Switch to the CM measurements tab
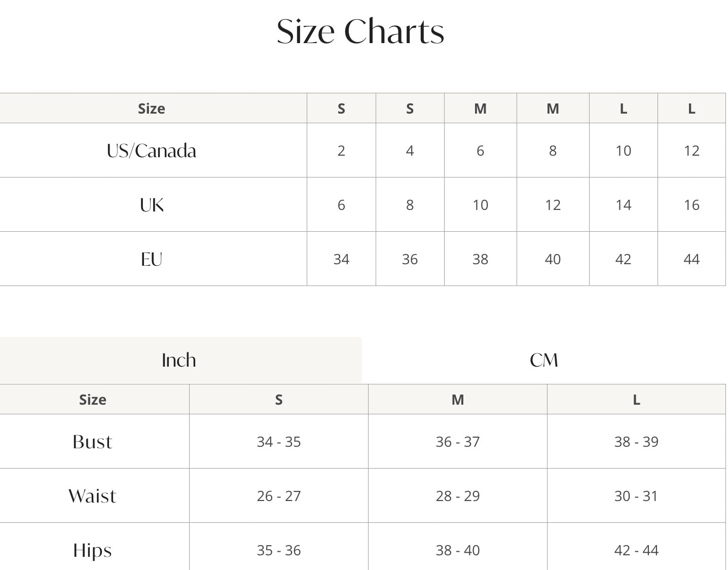Viewport: 728px width, 570px height. click(x=544, y=360)
